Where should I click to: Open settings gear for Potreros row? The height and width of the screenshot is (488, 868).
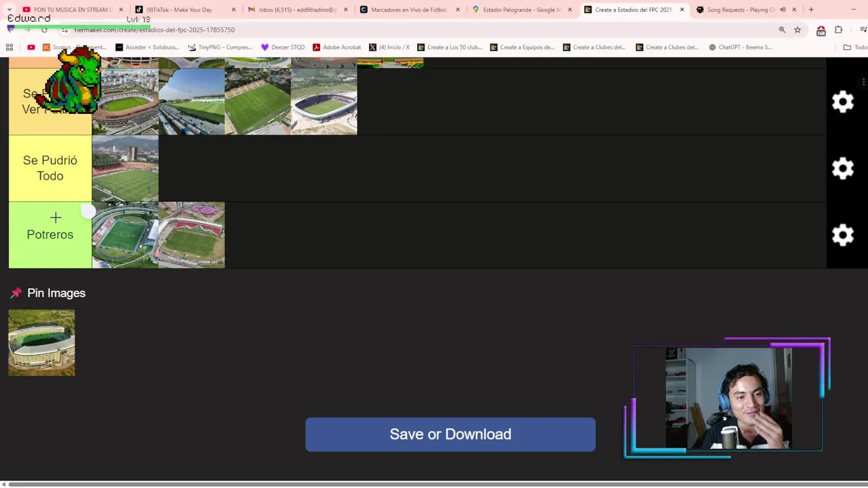[x=842, y=235]
